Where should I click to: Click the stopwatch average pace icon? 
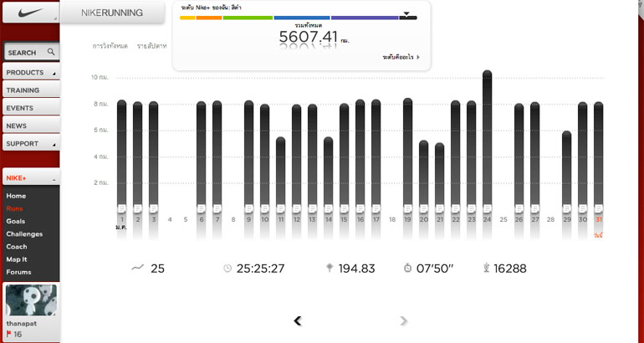407,269
